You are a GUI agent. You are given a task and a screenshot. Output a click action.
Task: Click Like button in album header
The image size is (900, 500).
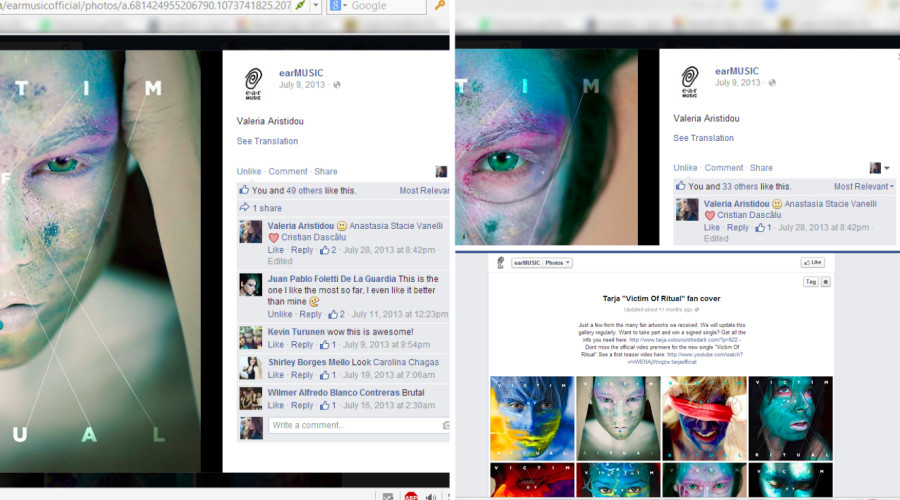[812, 262]
